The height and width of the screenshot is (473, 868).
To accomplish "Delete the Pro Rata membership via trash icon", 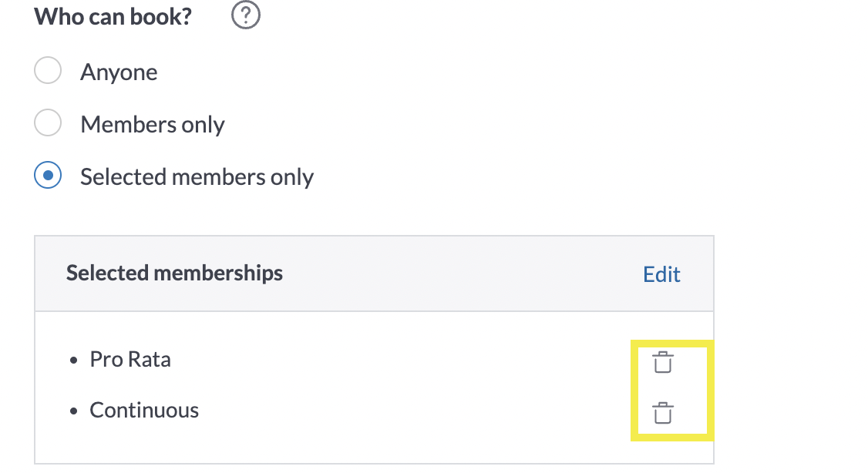I will pyautogui.click(x=663, y=362).
